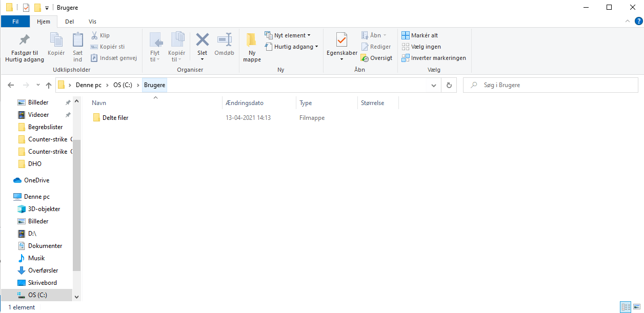Switch to details view icon in status bar
Image resolution: width=644 pixels, height=313 pixels.
pyautogui.click(x=625, y=307)
